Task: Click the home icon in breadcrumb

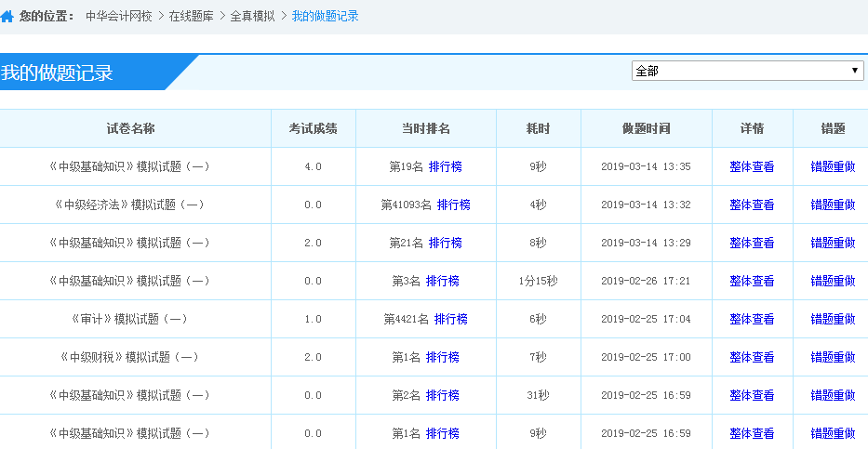Action: 7,17
